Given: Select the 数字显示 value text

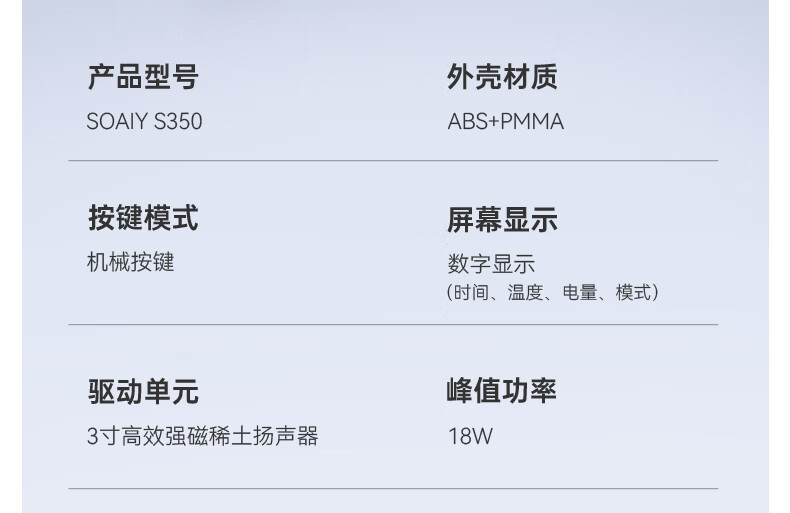Looking at the screenshot, I should click(491, 264).
